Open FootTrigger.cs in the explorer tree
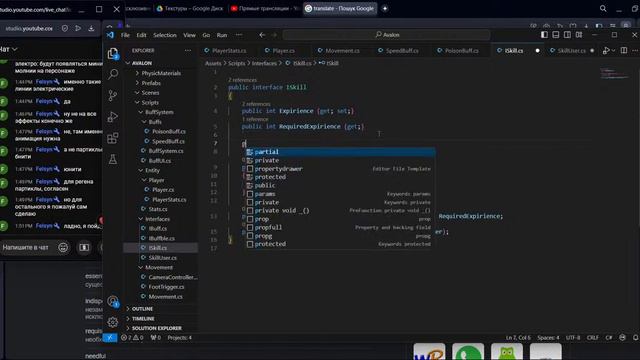The height and width of the screenshot is (360, 640). tap(166, 287)
